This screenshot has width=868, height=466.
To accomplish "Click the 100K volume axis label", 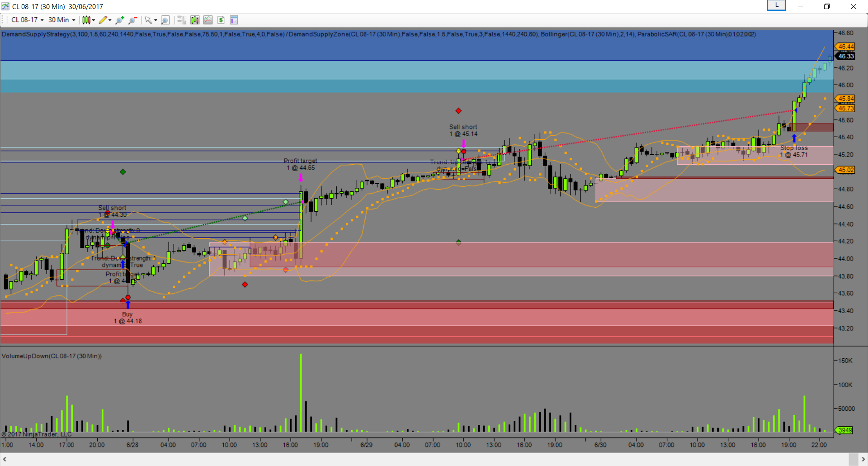I will point(845,385).
